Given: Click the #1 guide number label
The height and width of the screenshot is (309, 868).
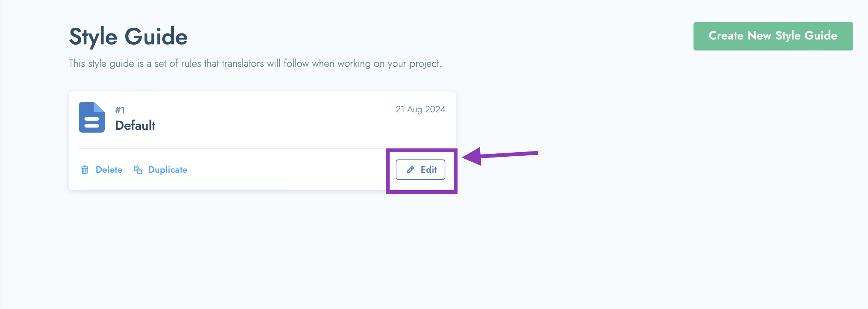Looking at the screenshot, I should pyautogui.click(x=120, y=110).
